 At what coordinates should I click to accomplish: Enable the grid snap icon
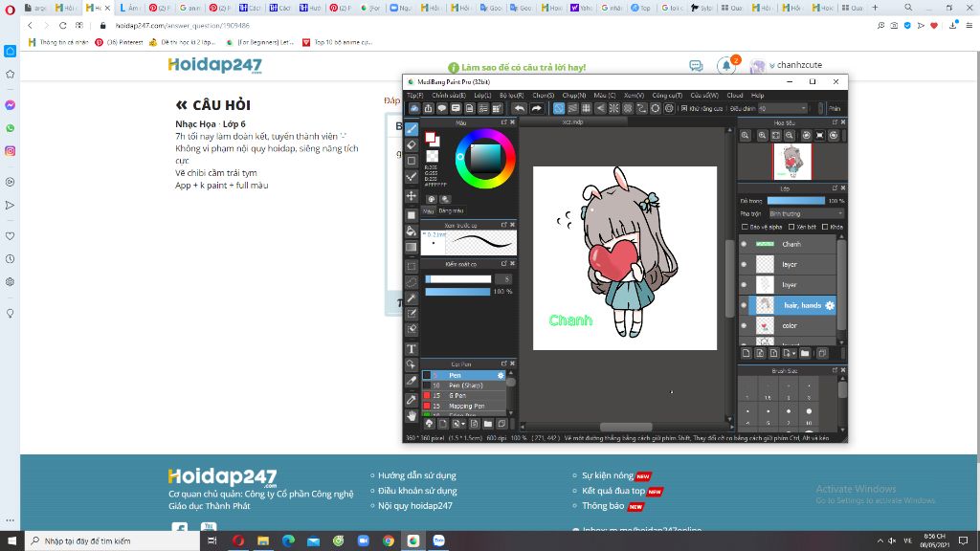[x=587, y=108]
